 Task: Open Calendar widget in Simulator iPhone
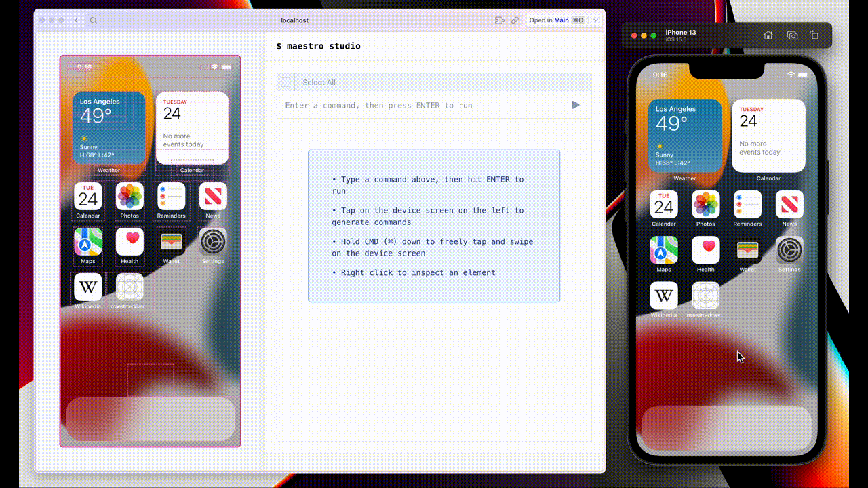coord(768,136)
